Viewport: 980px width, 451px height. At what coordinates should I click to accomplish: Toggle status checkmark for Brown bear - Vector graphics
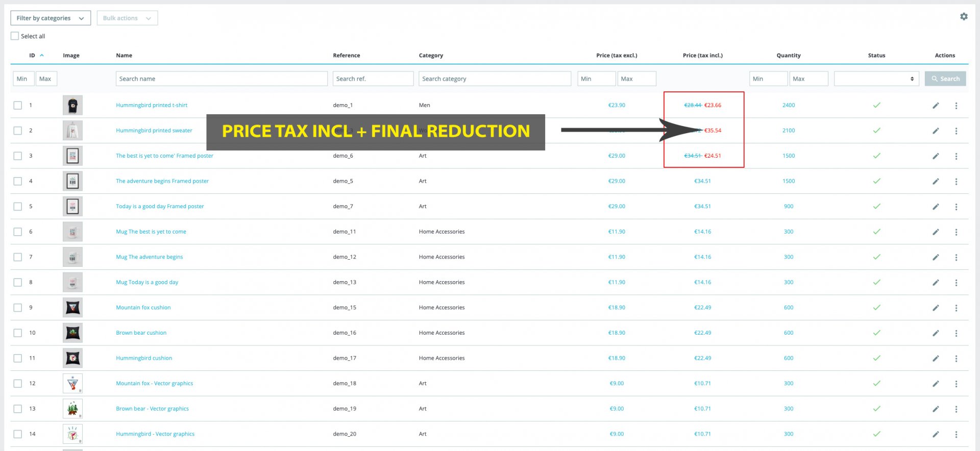pos(876,409)
